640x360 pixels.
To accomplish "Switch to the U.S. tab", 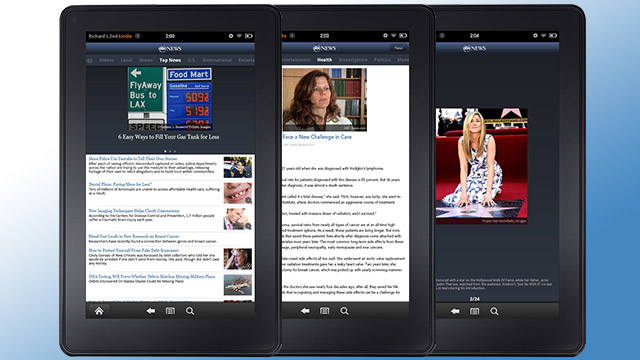I will (191, 60).
